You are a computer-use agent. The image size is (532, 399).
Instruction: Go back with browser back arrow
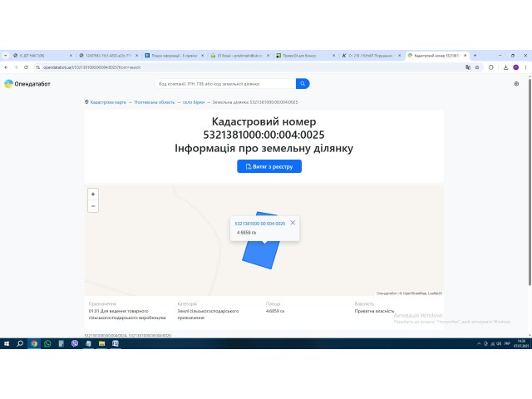pos(6,67)
